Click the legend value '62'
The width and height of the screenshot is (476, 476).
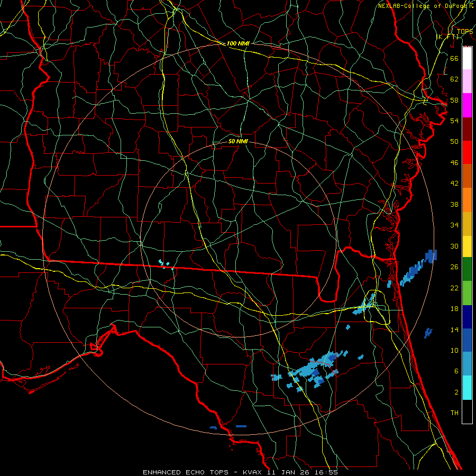coord(454,79)
